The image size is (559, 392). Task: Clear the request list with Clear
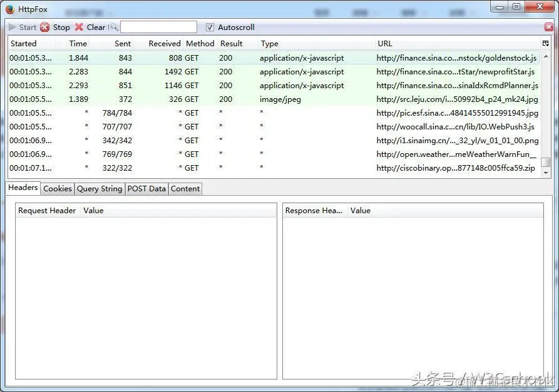point(90,28)
